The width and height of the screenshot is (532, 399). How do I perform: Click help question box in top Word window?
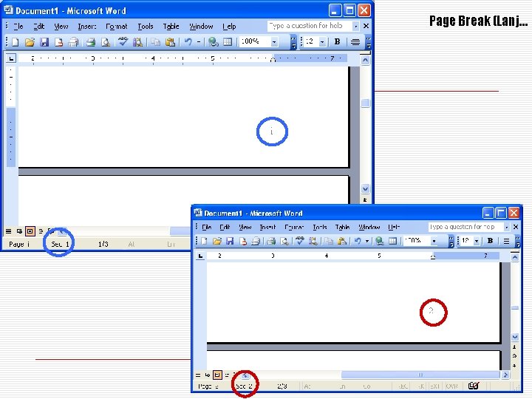click(310, 26)
